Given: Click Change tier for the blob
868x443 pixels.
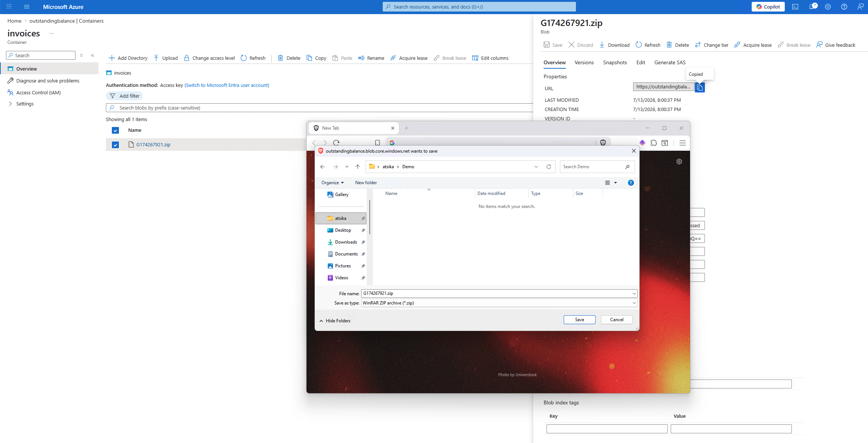Looking at the screenshot, I should tap(712, 45).
